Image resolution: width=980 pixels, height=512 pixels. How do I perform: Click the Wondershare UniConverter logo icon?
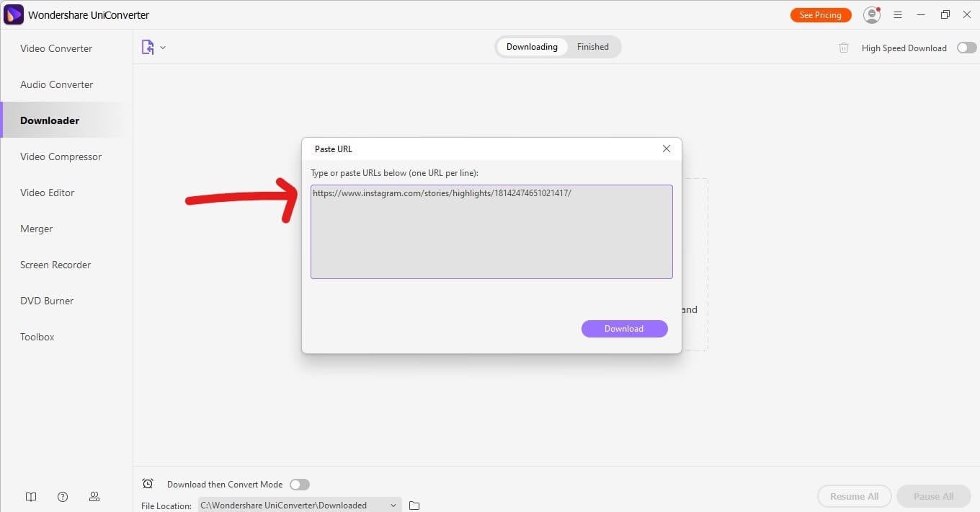pos(14,14)
